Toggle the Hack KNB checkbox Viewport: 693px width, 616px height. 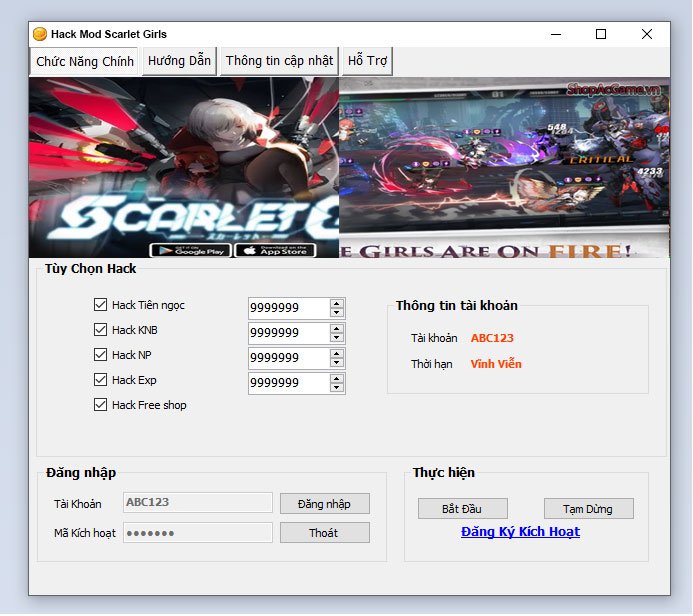click(x=100, y=330)
